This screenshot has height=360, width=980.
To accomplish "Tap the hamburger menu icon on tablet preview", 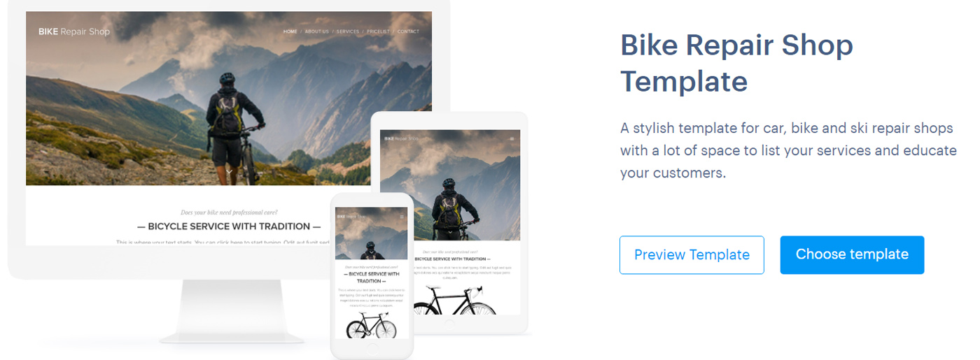I will pos(512,138).
